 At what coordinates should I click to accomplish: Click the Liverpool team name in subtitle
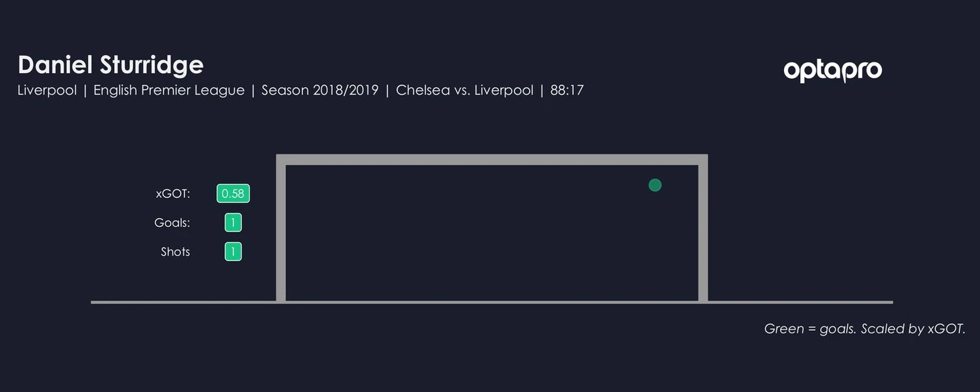point(47,90)
